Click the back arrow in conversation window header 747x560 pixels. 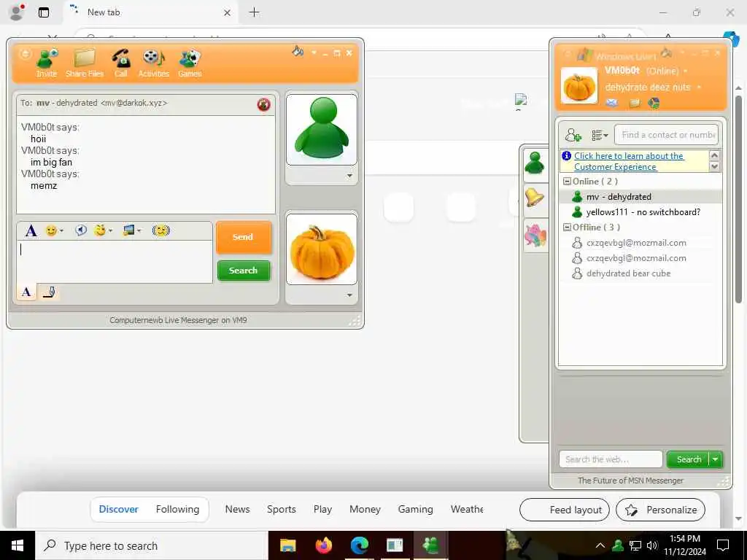click(x=25, y=54)
